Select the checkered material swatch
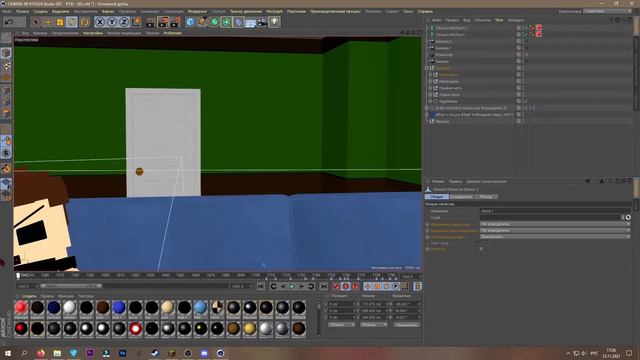The width and height of the screenshot is (640, 360). [x=217, y=308]
